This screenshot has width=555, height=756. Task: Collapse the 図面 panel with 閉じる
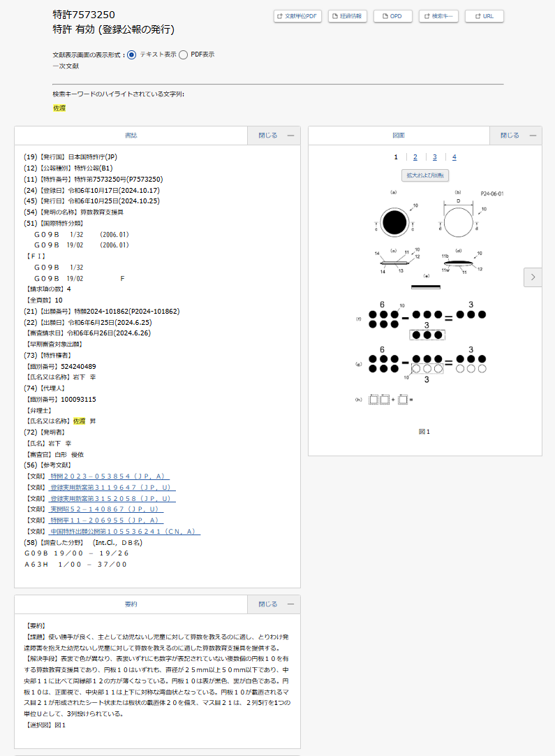(x=515, y=136)
